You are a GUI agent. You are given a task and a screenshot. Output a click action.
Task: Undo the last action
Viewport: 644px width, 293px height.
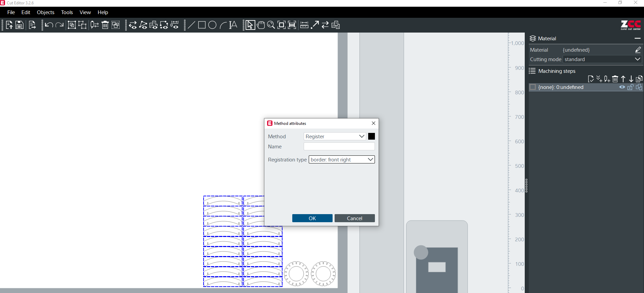point(49,25)
